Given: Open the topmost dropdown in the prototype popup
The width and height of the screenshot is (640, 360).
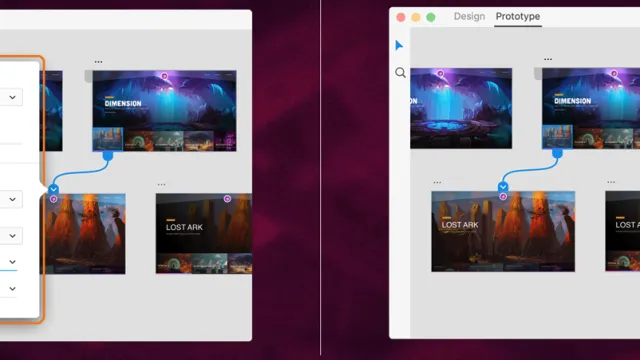Looking at the screenshot, I should tap(12, 97).
